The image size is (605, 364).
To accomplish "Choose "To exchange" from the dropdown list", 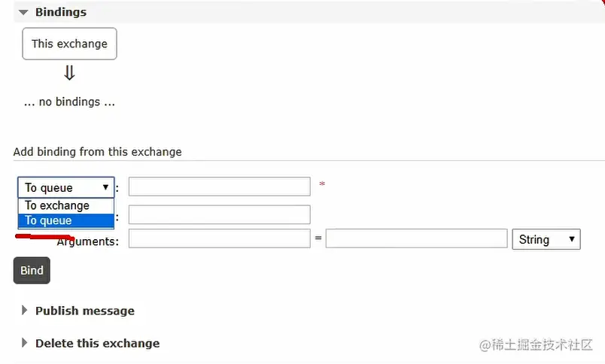I will tap(57, 205).
